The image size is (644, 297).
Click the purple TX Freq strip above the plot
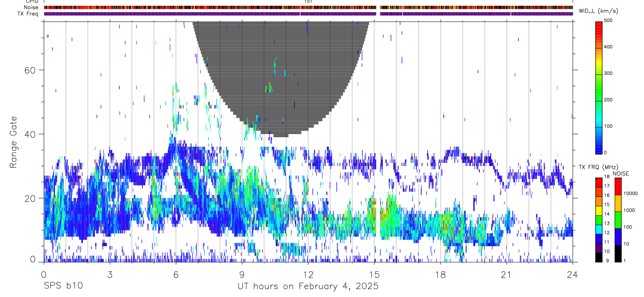coord(308,14)
